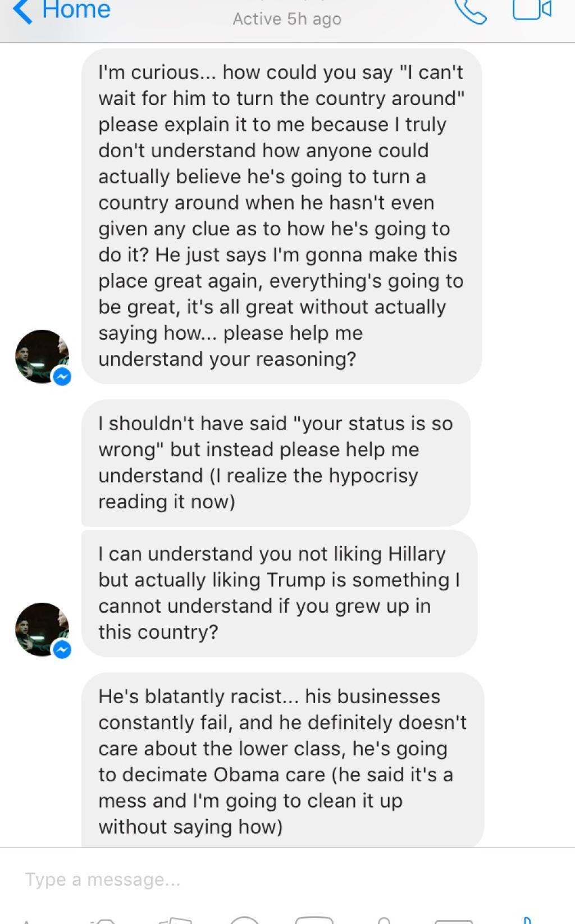Open the camera icon in bottom toolbar

[104, 920]
